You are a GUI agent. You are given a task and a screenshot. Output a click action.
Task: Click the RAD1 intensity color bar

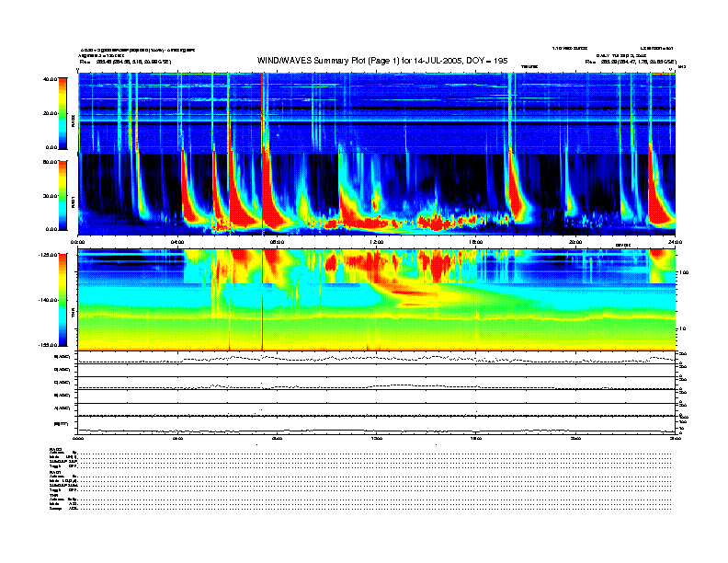[63, 195]
